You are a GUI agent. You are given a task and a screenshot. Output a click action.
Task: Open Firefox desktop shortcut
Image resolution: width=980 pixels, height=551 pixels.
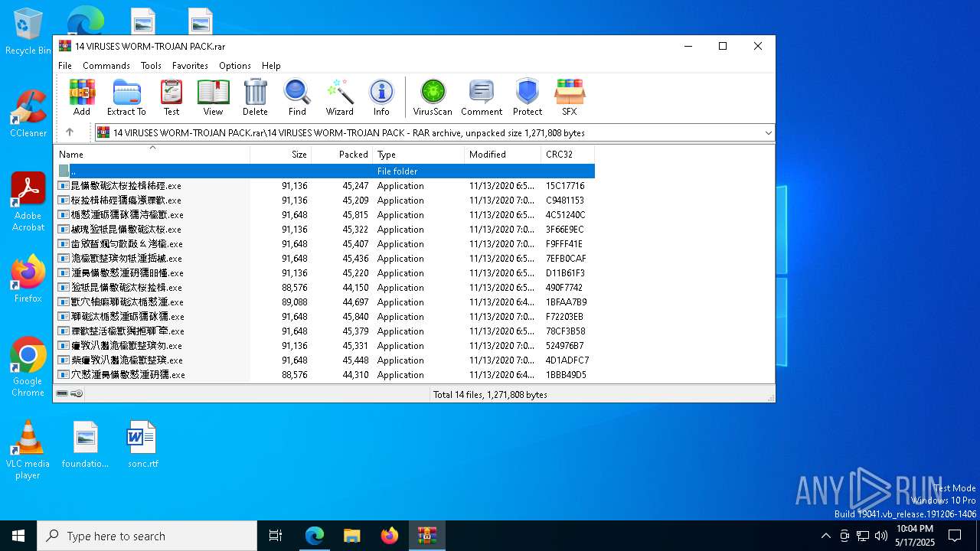pyautogui.click(x=28, y=279)
